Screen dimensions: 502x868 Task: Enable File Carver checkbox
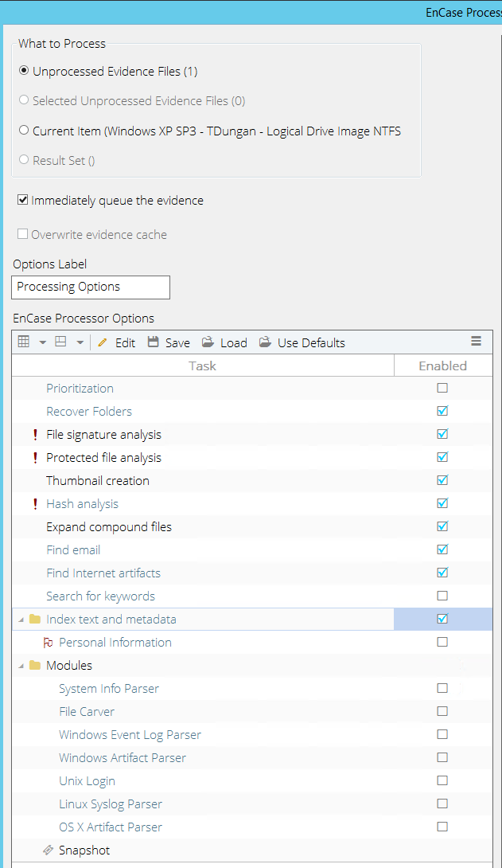click(x=442, y=711)
